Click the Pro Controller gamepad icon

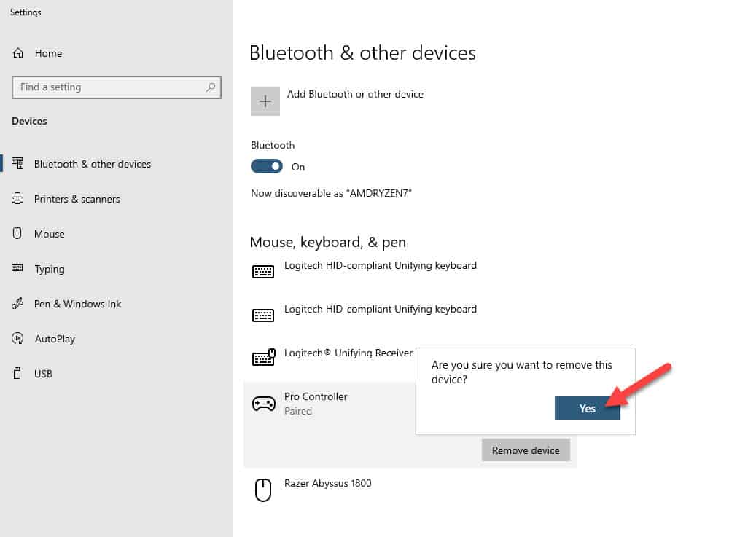[262, 403]
